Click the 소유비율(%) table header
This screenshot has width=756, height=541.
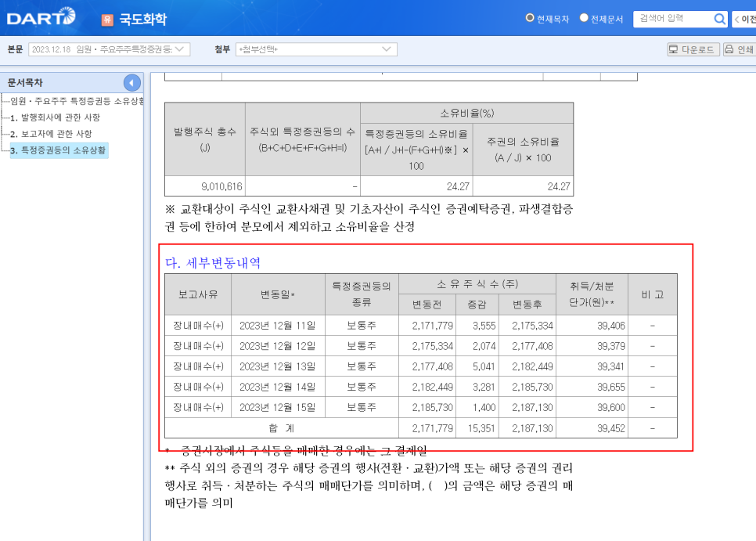coord(466,113)
